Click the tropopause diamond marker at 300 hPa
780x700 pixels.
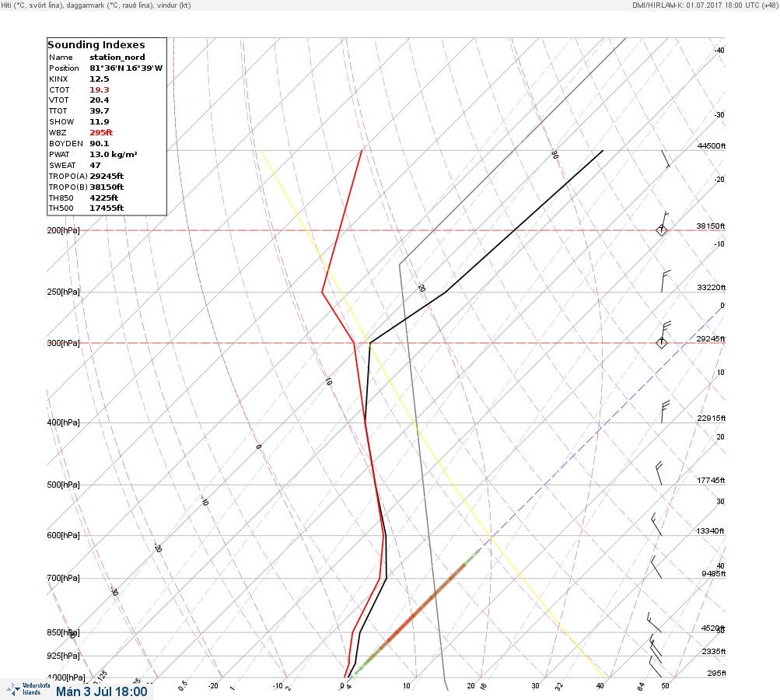click(x=662, y=343)
